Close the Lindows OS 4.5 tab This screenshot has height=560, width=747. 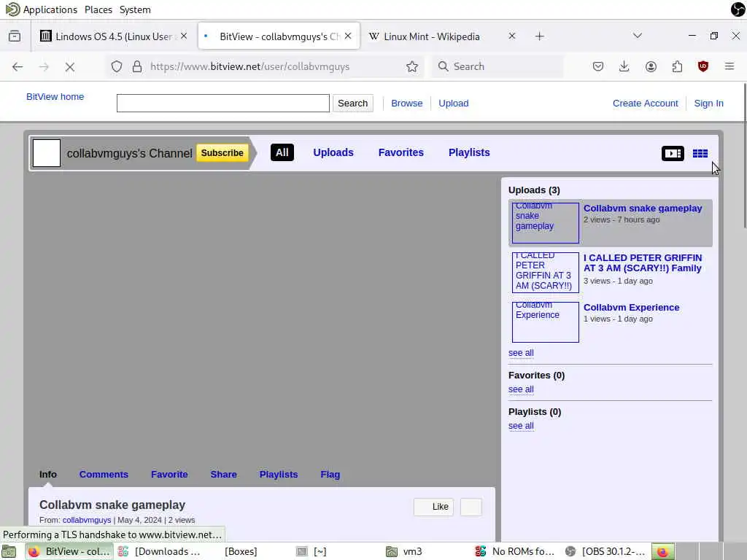(x=184, y=36)
